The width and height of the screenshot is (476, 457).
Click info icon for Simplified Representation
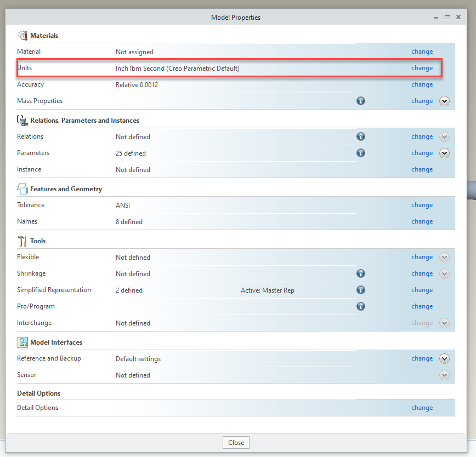[x=361, y=290]
